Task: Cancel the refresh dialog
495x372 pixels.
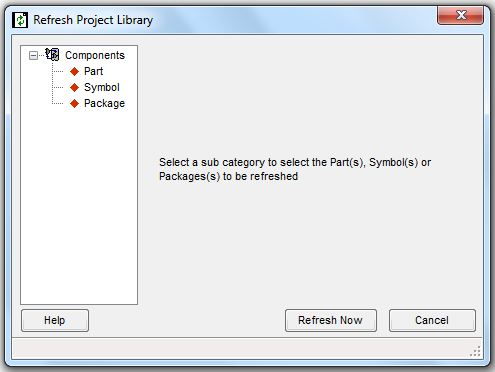Action: (x=432, y=320)
